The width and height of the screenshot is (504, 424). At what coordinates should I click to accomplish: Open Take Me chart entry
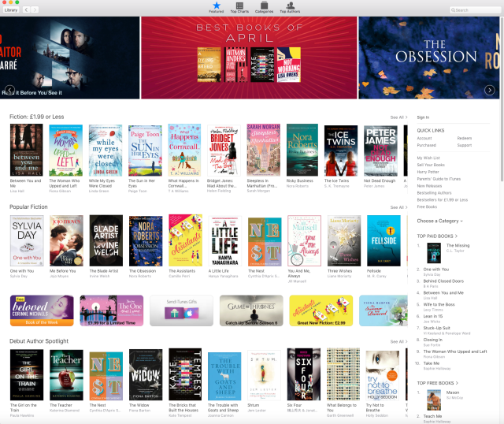tap(432, 363)
